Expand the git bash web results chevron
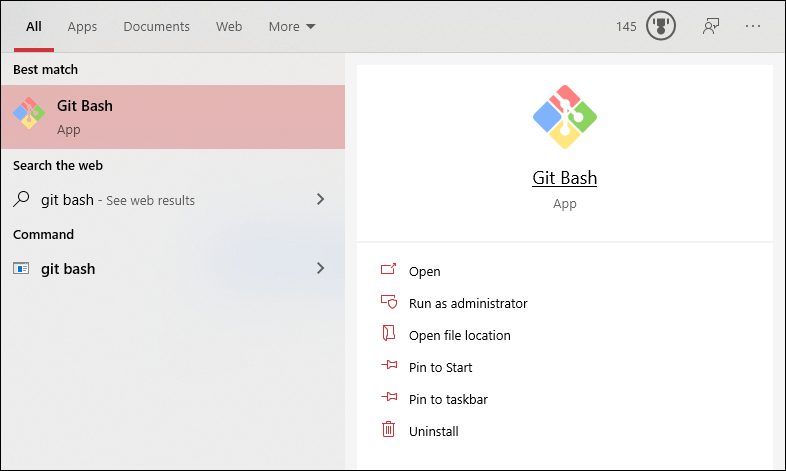 (320, 199)
